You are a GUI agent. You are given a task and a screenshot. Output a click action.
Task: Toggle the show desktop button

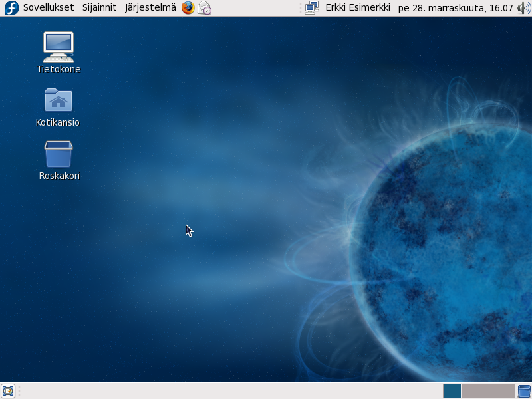click(8, 391)
